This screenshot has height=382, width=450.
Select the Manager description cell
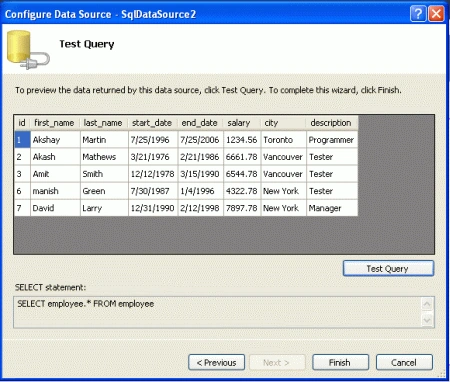coord(332,208)
